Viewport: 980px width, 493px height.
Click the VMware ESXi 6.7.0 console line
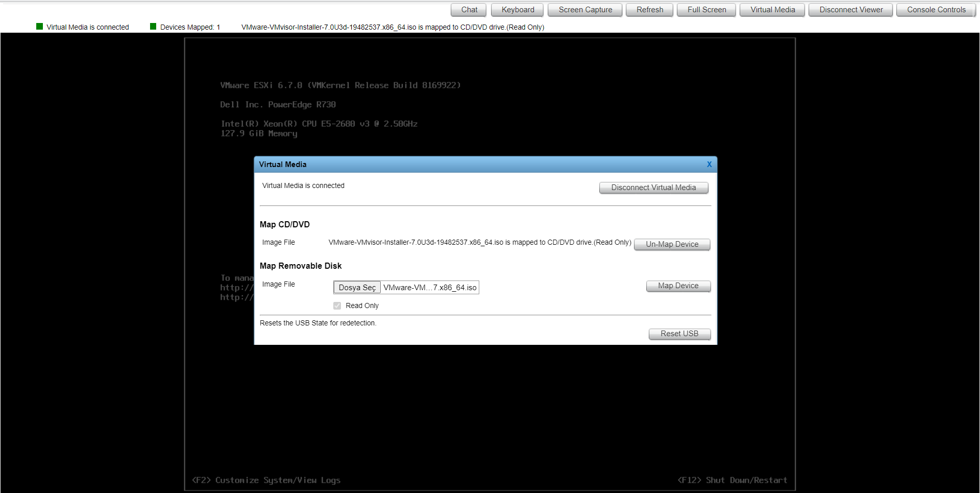tap(340, 85)
